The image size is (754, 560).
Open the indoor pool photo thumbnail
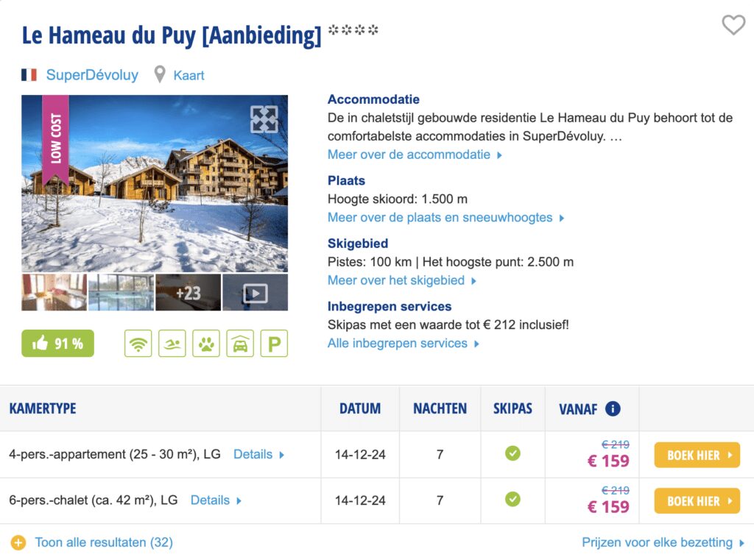click(121, 293)
